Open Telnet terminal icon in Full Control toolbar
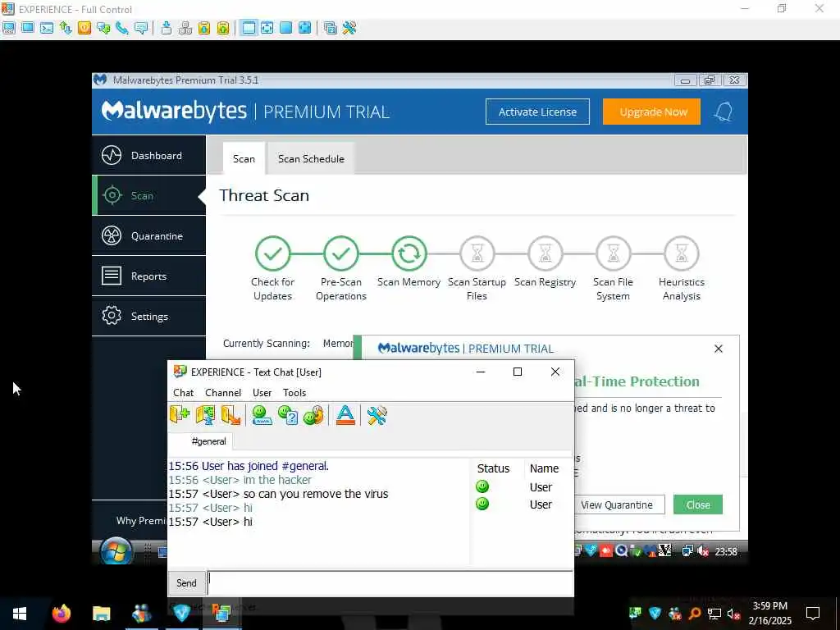840x630 pixels. point(47,28)
